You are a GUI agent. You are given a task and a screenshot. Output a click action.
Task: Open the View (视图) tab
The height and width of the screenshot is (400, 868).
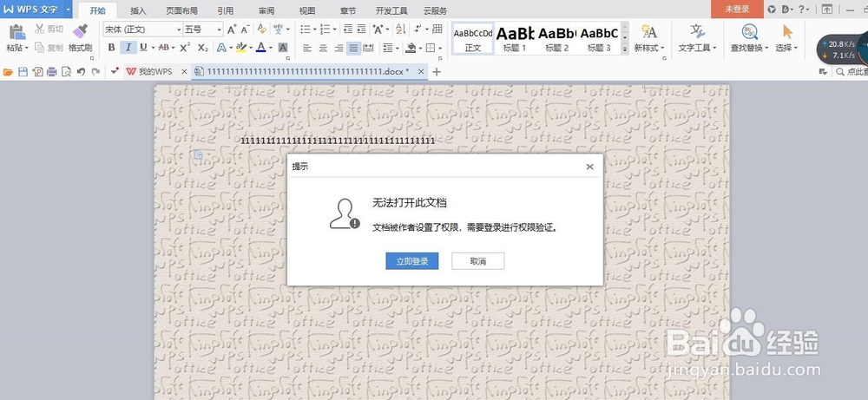coord(307,10)
